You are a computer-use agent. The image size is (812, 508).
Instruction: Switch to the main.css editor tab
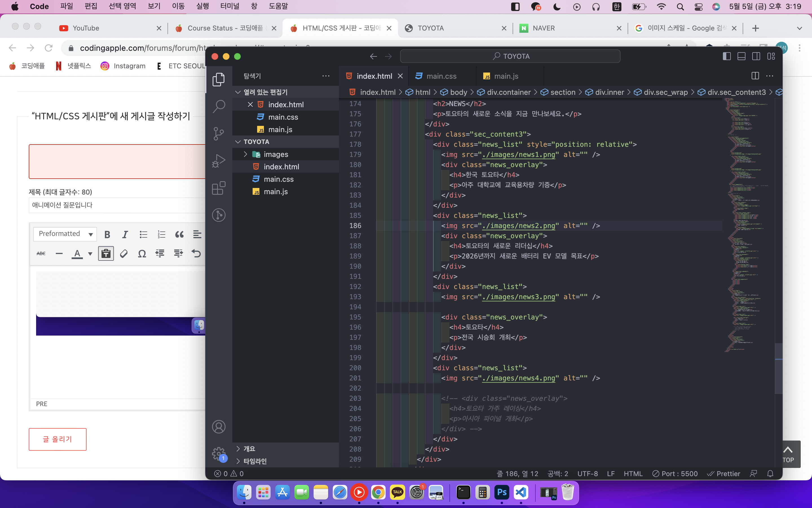(441, 76)
